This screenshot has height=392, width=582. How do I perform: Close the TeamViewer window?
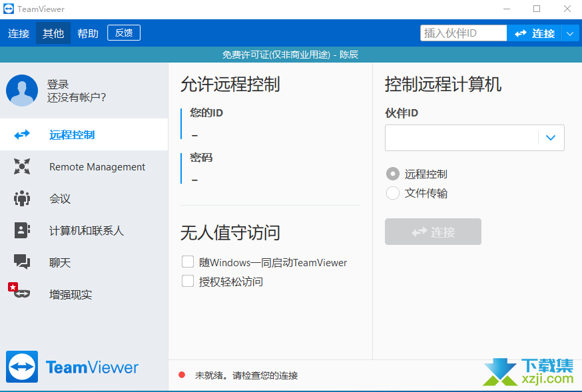point(567,9)
